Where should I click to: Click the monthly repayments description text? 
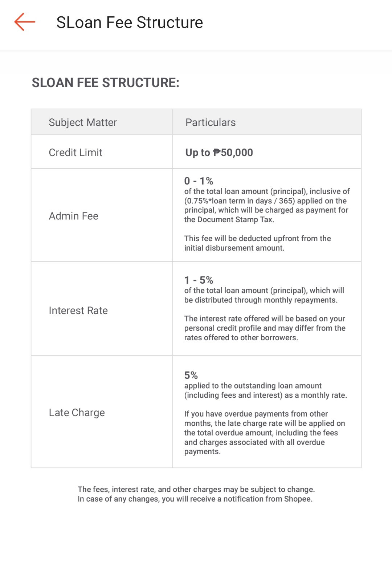264,295
